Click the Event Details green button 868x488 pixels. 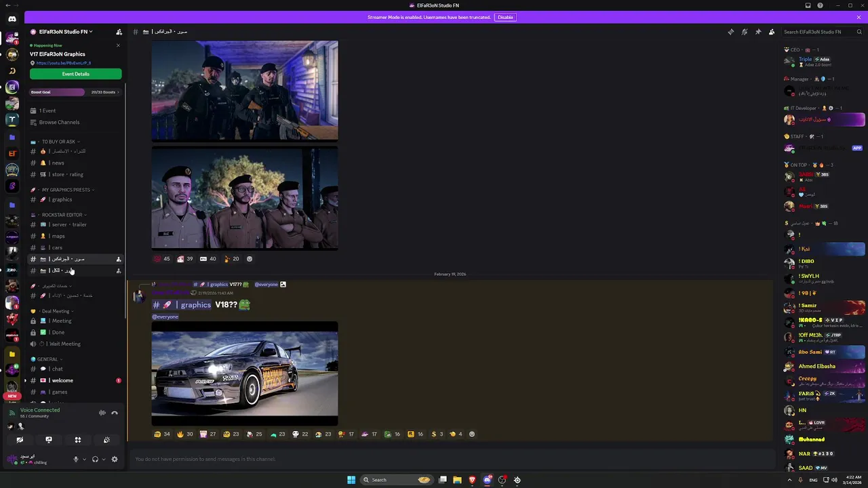click(x=75, y=74)
